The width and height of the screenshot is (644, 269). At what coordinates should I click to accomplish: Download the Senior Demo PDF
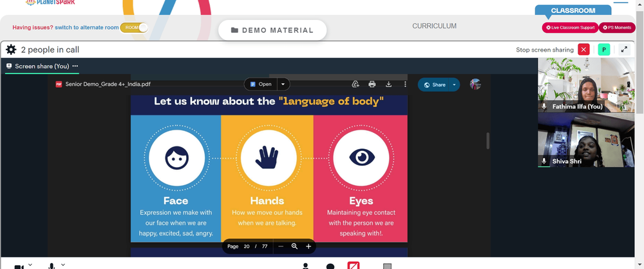point(388,85)
